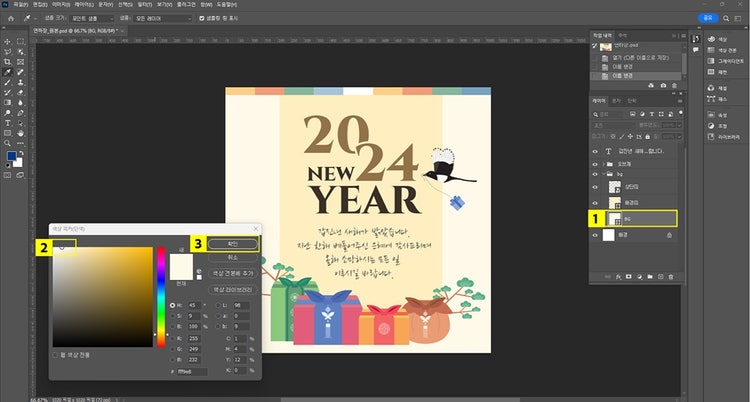This screenshot has width=750, height=402.
Task: Select the Move tool
Action: tap(8, 42)
